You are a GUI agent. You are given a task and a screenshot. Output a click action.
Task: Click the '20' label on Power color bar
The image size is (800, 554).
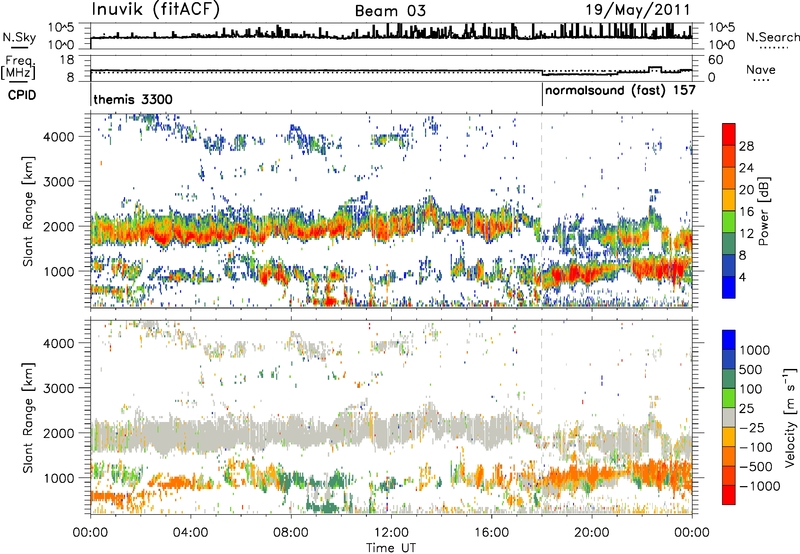click(746, 190)
